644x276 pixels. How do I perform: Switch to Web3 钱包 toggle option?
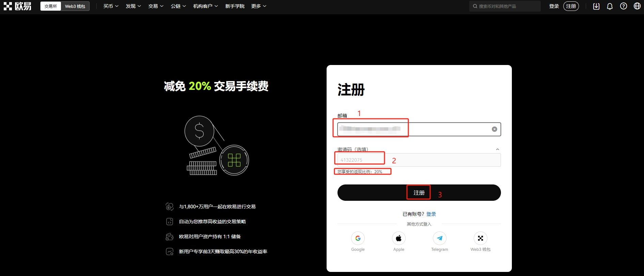point(75,6)
